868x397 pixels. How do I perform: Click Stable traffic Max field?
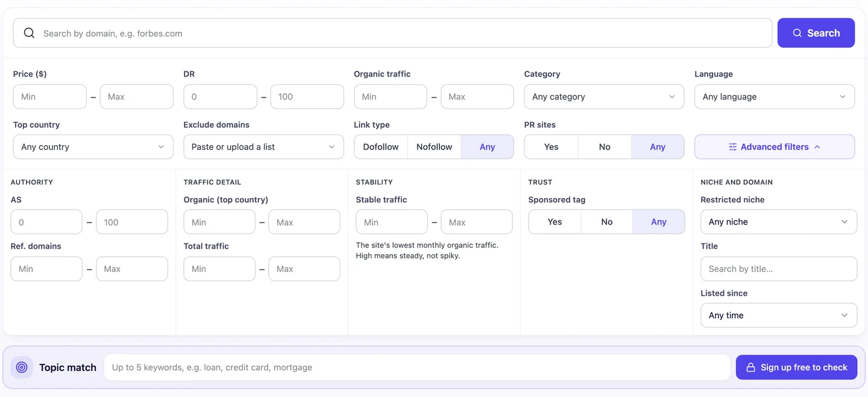click(477, 222)
